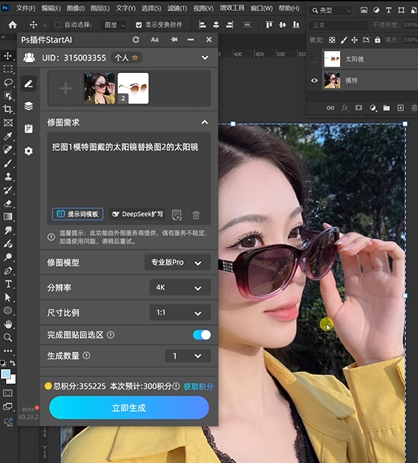Open 尺寸比例 1:1 dropdown
This screenshot has height=463, width=418.
point(180,313)
